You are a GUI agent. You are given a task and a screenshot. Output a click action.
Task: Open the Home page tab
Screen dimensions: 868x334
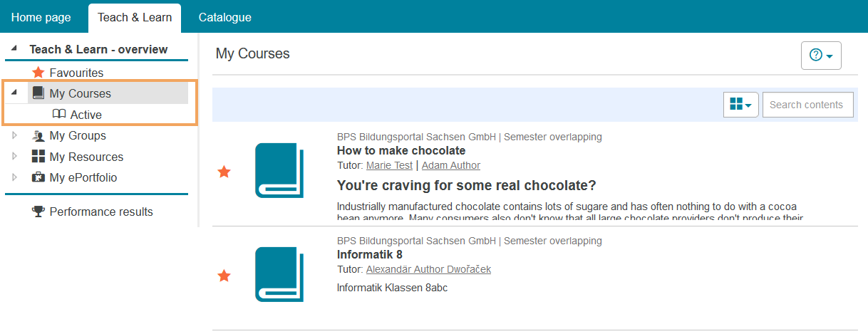pos(41,17)
